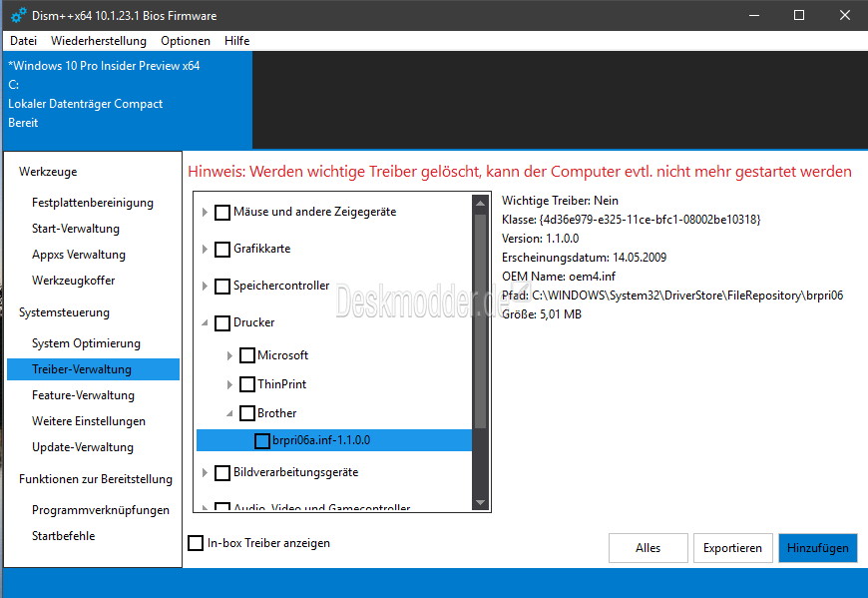Click the driver tree scrollbar down arrow
Image resolution: width=868 pixels, height=598 pixels.
[x=480, y=502]
